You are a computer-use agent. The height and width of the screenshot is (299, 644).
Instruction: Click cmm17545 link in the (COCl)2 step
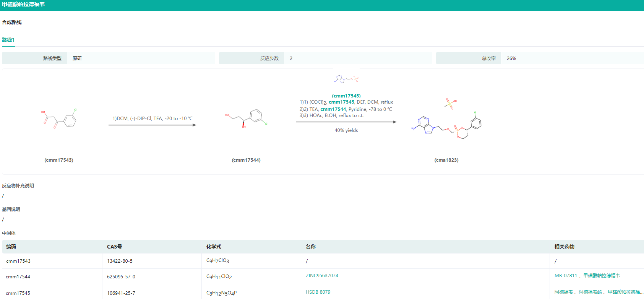[341, 102]
